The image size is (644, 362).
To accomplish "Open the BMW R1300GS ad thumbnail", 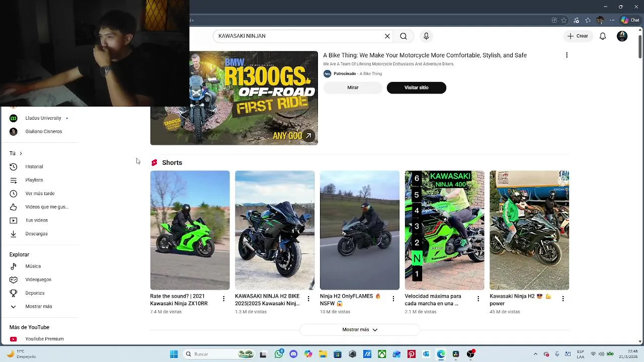I will [234, 98].
